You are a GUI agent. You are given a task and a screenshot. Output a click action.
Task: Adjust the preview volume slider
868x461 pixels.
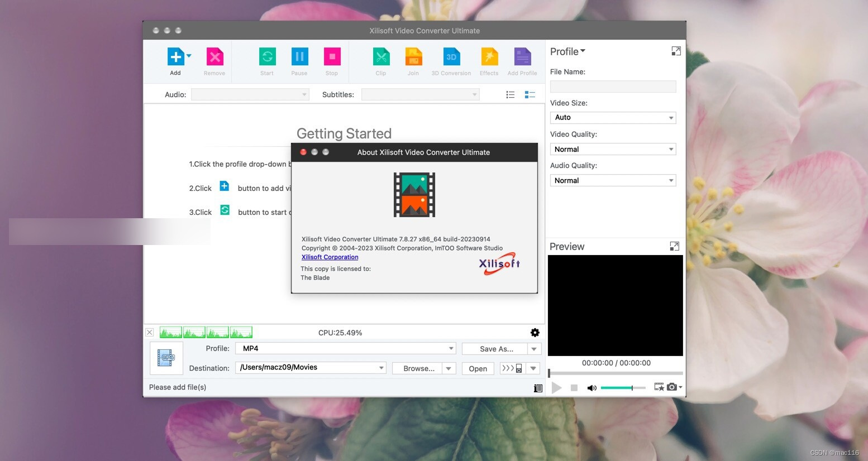pos(623,388)
